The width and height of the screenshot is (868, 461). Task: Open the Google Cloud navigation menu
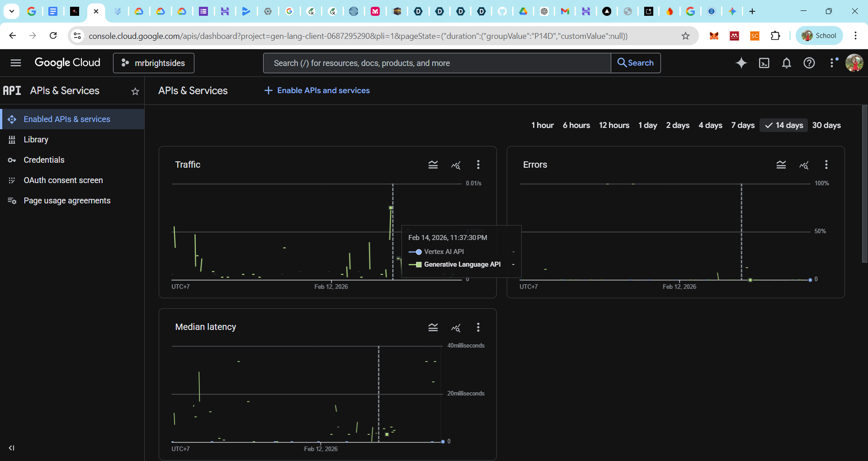16,63
